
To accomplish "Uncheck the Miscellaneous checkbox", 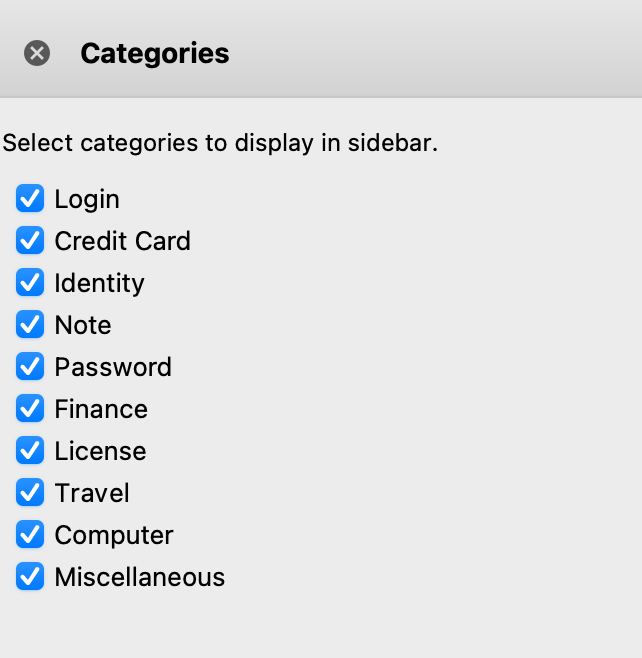I will (x=30, y=576).
